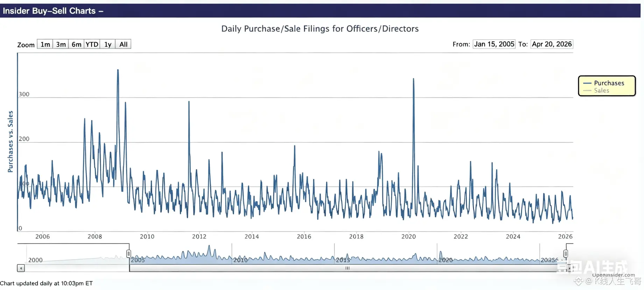644x290 pixels.
Task: Click the 2020 x-axis label
Action: point(409,236)
